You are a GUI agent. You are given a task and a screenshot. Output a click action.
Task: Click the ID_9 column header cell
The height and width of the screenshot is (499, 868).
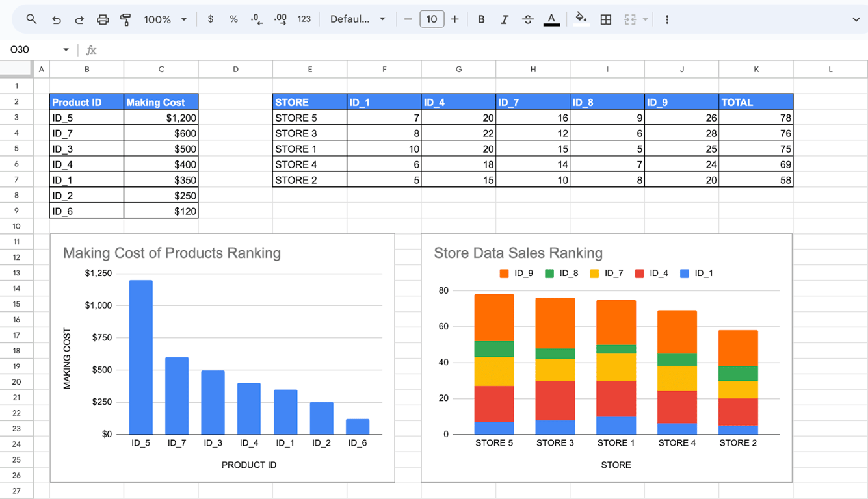click(681, 102)
